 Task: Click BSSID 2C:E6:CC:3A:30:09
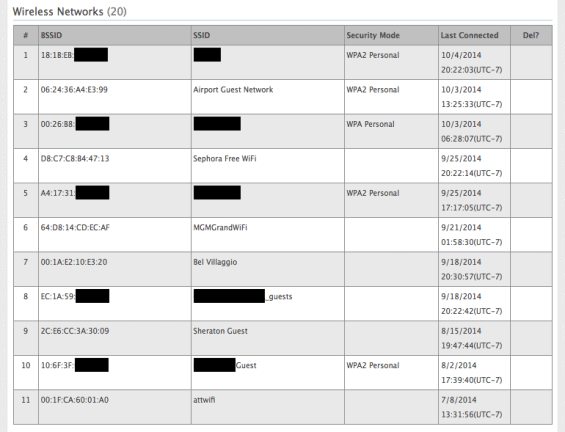(75, 331)
